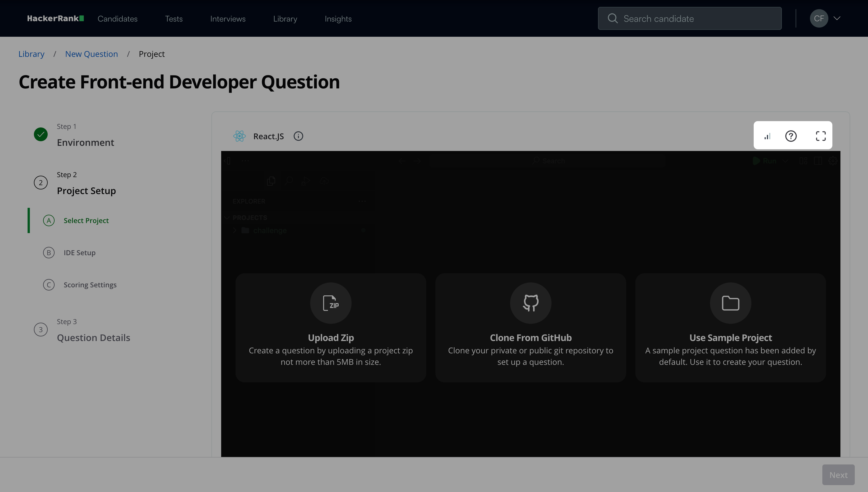Focus the Search candidate input field
868x492 pixels.
click(697, 19)
